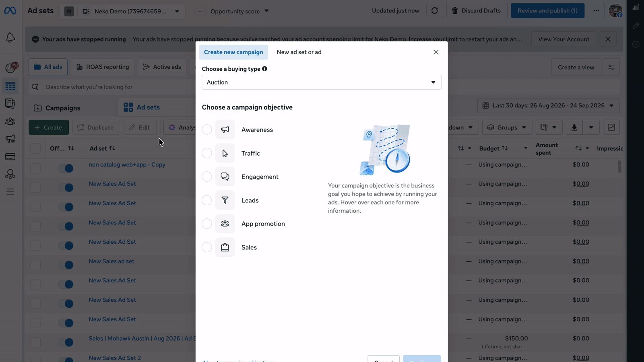This screenshot has height=362, width=644.
Task: Click the buying type info icon
Action: point(264,69)
